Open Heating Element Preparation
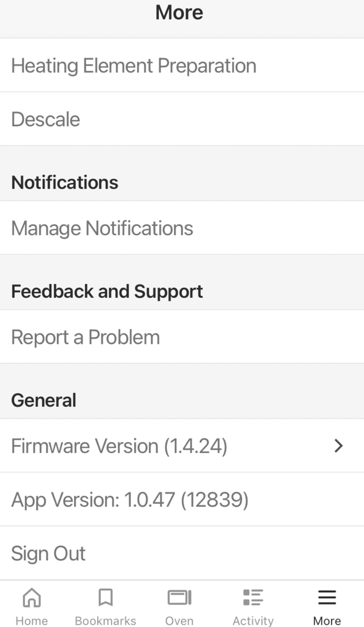The height and width of the screenshot is (627, 364). point(182,65)
